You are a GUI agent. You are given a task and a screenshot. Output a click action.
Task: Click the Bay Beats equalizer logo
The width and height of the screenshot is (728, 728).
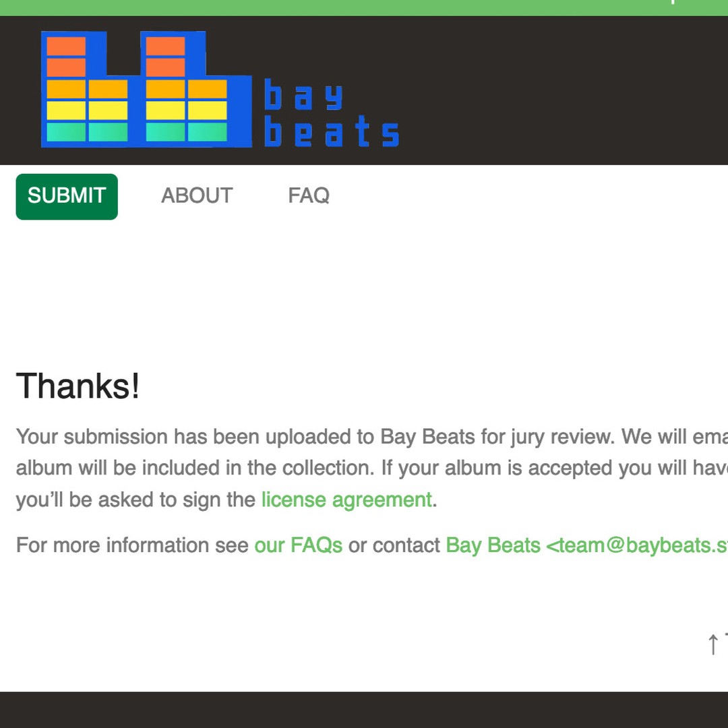point(146,90)
